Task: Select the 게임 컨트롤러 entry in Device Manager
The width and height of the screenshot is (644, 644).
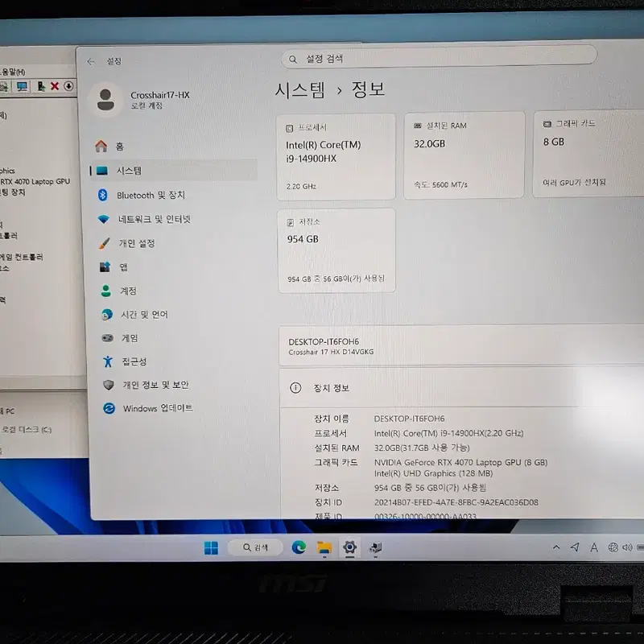Action: coord(22,258)
